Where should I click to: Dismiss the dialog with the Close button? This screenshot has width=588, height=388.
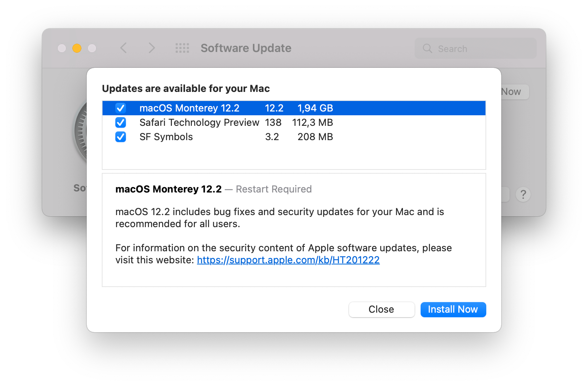pos(381,309)
